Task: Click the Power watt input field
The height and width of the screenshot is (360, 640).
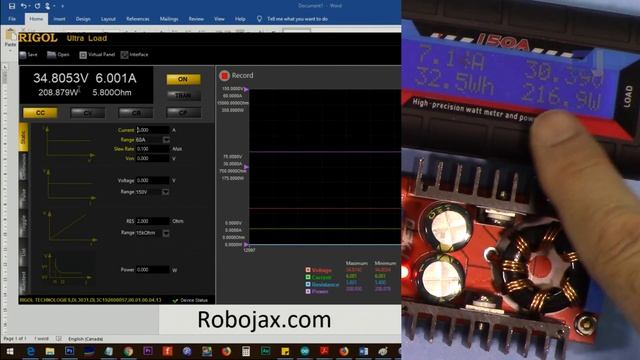Action: (x=152, y=270)
